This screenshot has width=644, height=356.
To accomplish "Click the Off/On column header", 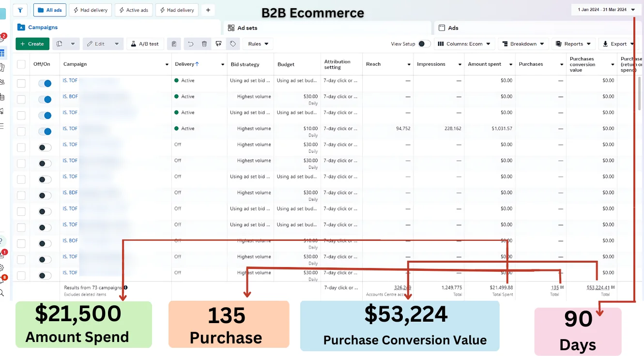I will point(42,64).
